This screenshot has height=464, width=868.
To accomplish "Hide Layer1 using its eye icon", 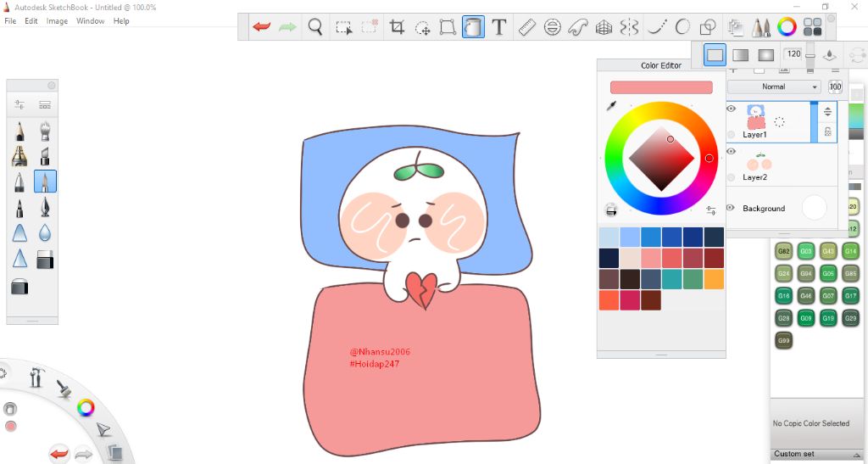I will coord(731,109).
